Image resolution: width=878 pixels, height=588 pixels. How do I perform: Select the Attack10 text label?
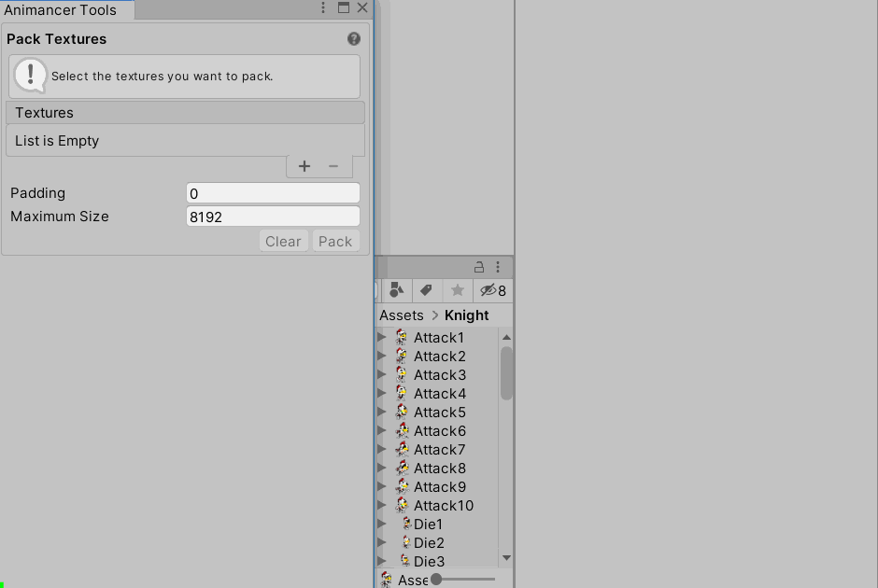(444, 505)
